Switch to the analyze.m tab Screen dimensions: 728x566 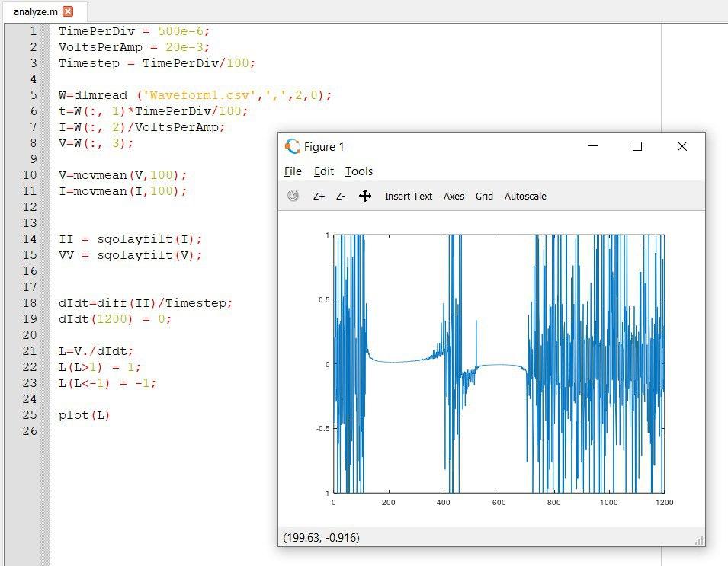(x=35, y=11)
